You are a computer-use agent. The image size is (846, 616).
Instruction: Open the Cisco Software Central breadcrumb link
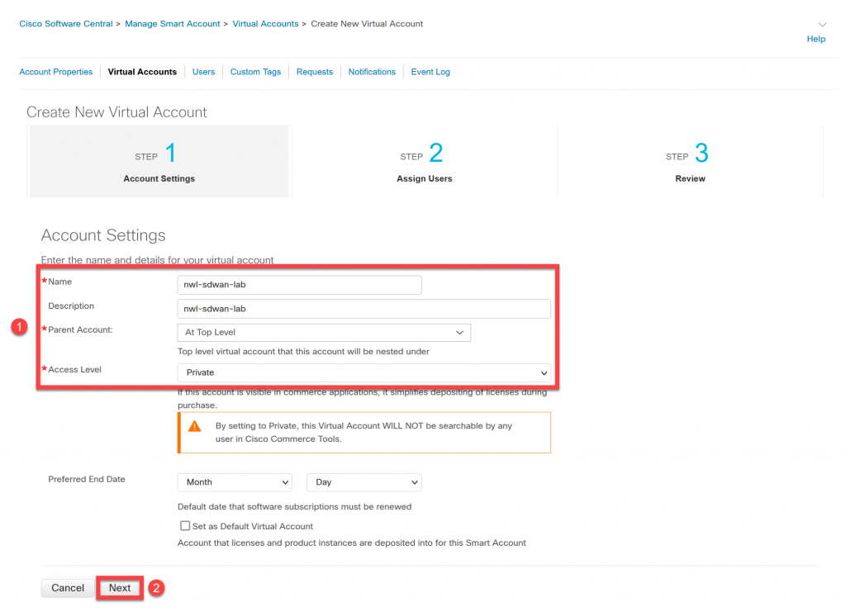pos(65,23)
